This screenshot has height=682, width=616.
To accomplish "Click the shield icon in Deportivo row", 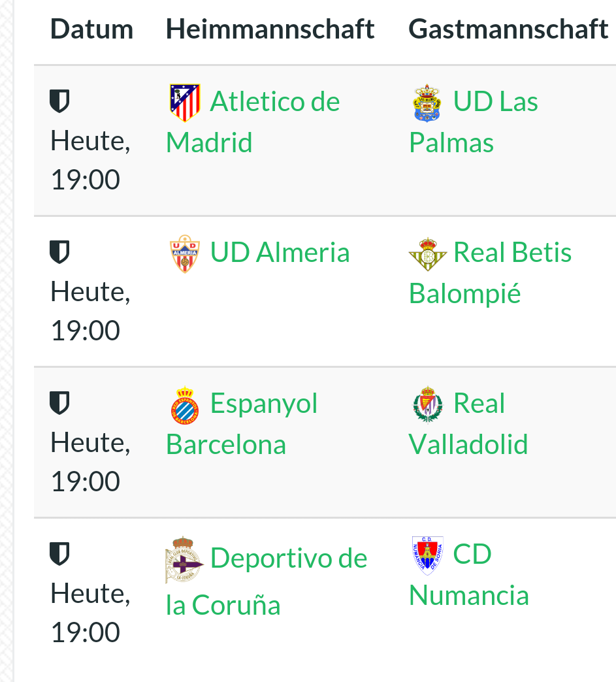I will 59,554.
